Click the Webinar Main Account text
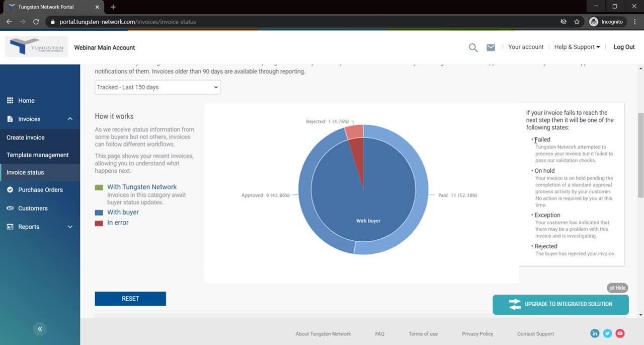644x345 pixels. click(x=105, y=48)
